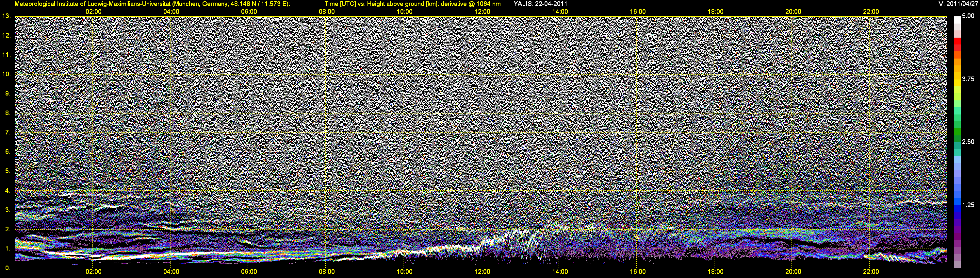Click the 12. km height axis label
The height and width of the screenshot is (278, 980).
(x=7, y=35)
